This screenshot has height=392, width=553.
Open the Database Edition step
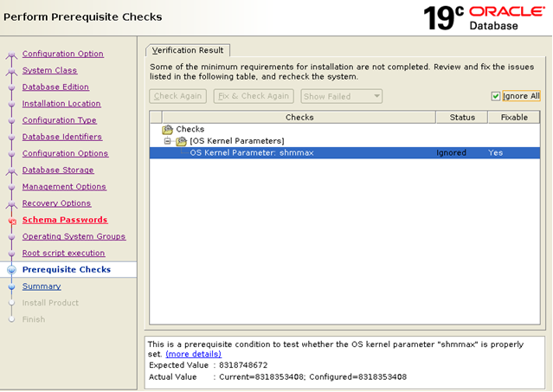tap(55, 87)
